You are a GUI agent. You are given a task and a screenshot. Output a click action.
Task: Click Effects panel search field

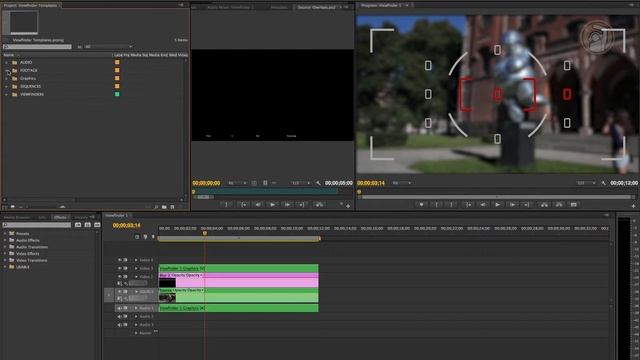tap(37, 225)
